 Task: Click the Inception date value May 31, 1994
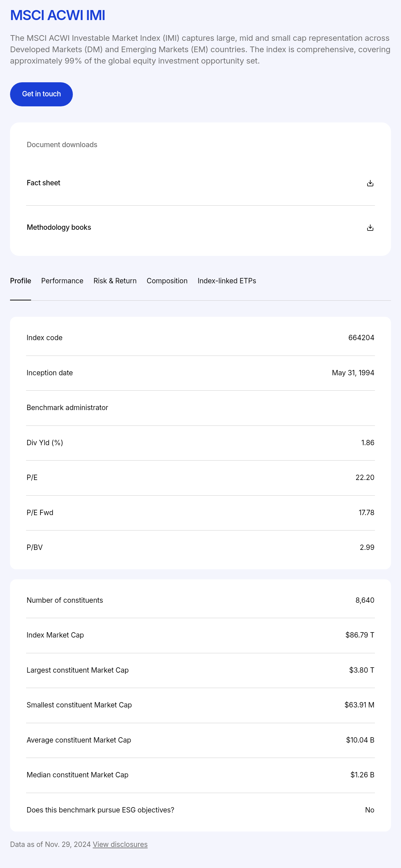click(x=353, y=373)
